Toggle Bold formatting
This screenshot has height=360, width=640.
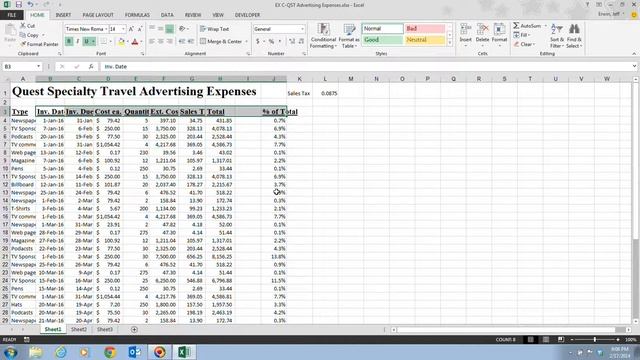pyautogui.click(x=69, y=42)
